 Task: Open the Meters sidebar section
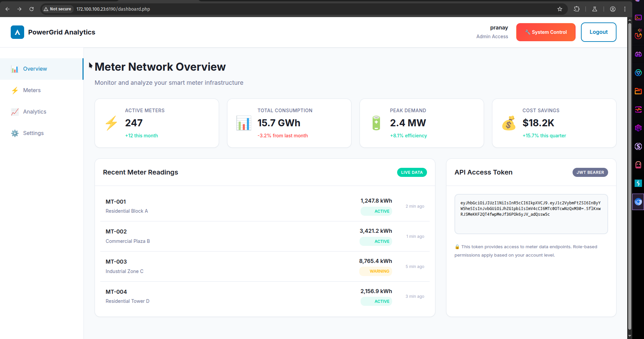click(32, 90)
